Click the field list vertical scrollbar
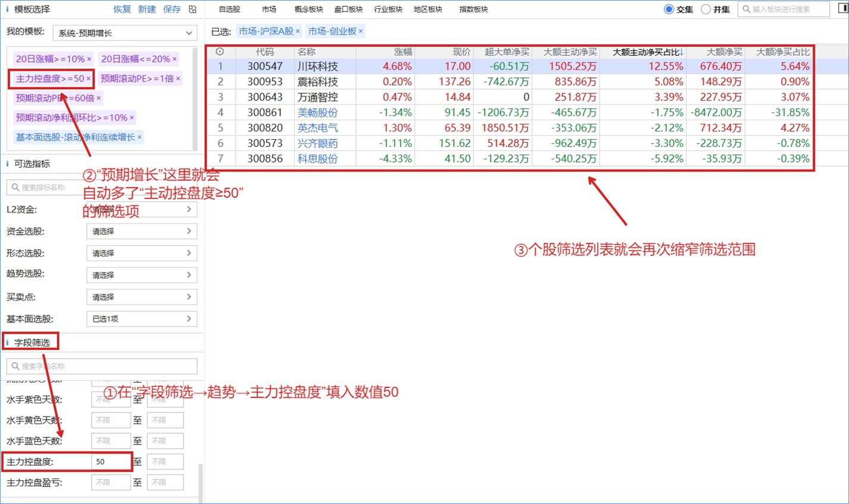This screenshot has height=504, width=849. pos(201,483)
